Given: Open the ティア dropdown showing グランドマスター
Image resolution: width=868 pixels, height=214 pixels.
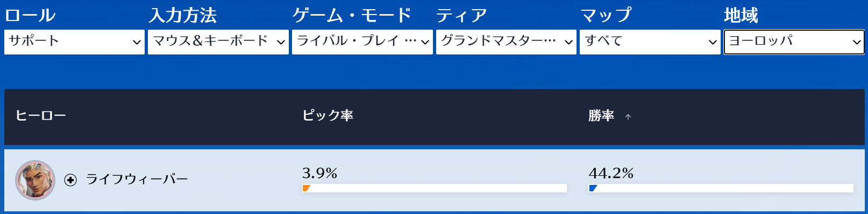Looking at the screenshot, I should coord(506,42).
